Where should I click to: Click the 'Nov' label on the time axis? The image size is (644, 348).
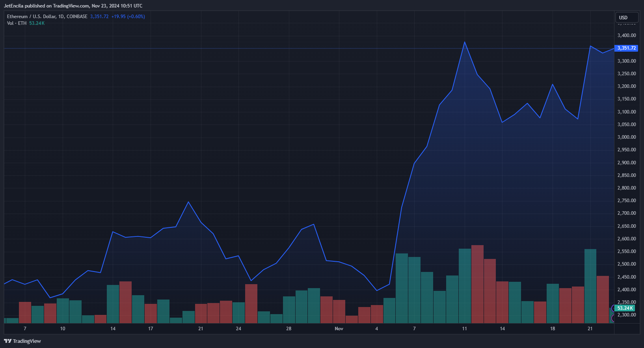pos(339,329)
